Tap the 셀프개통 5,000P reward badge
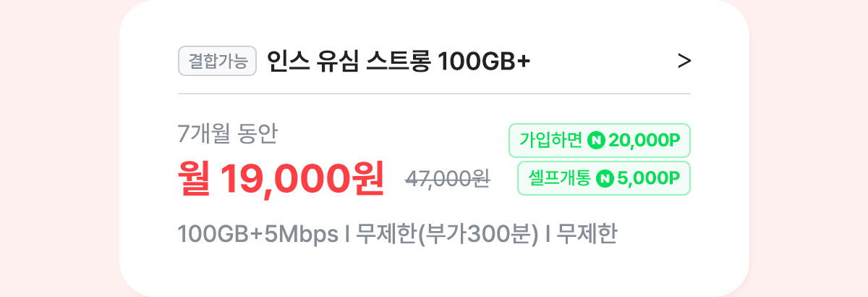 pyautogui.click(x=604, y=178)
